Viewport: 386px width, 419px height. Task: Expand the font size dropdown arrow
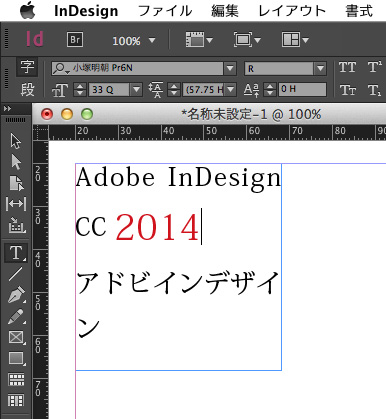tap(136, 89)
